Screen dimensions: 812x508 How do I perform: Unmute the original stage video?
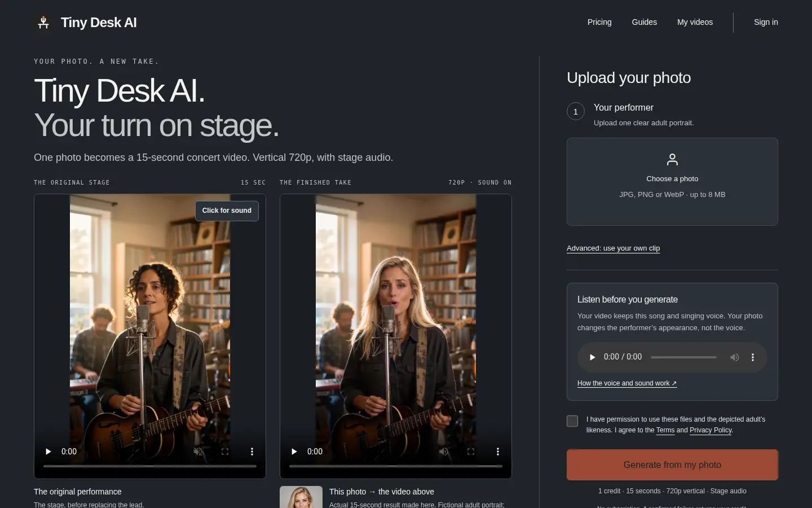click(198, 452)
